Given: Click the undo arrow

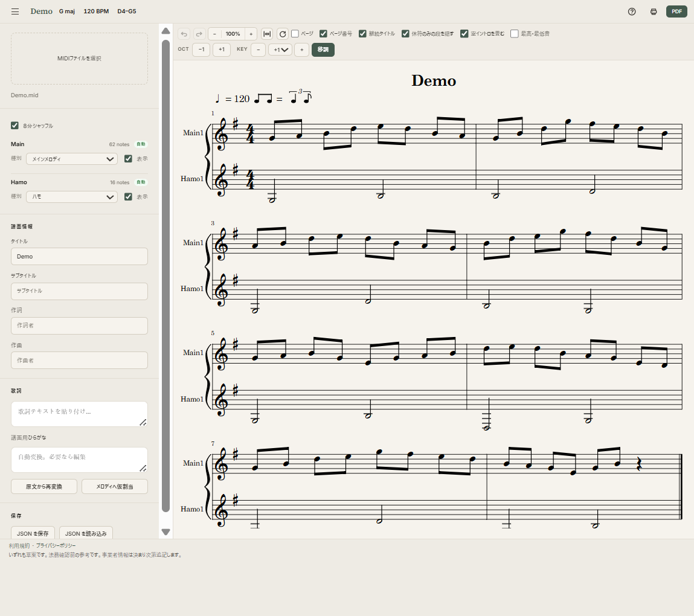Looking at the screenshot, I should coord(184,34).
